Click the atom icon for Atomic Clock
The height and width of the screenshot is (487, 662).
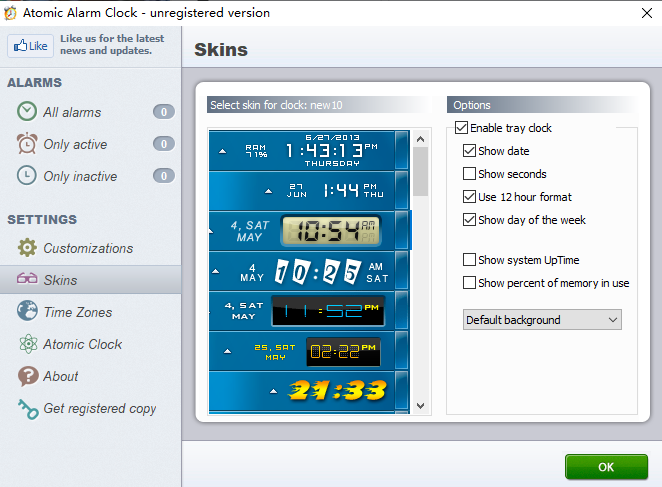(x=27, y=344)
